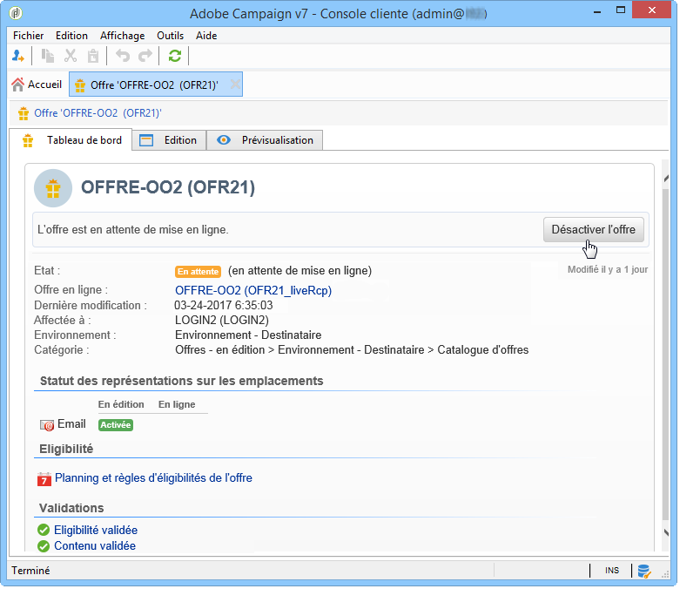Click the user connection toolbar icon

click(x=18, y=56)
